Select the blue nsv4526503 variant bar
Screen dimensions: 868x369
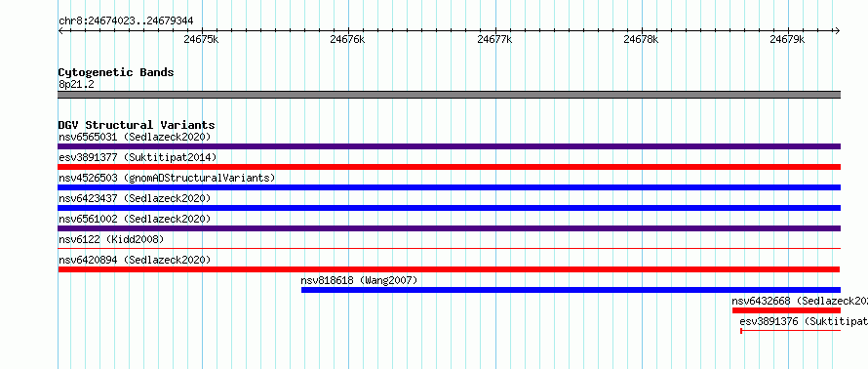450,187
